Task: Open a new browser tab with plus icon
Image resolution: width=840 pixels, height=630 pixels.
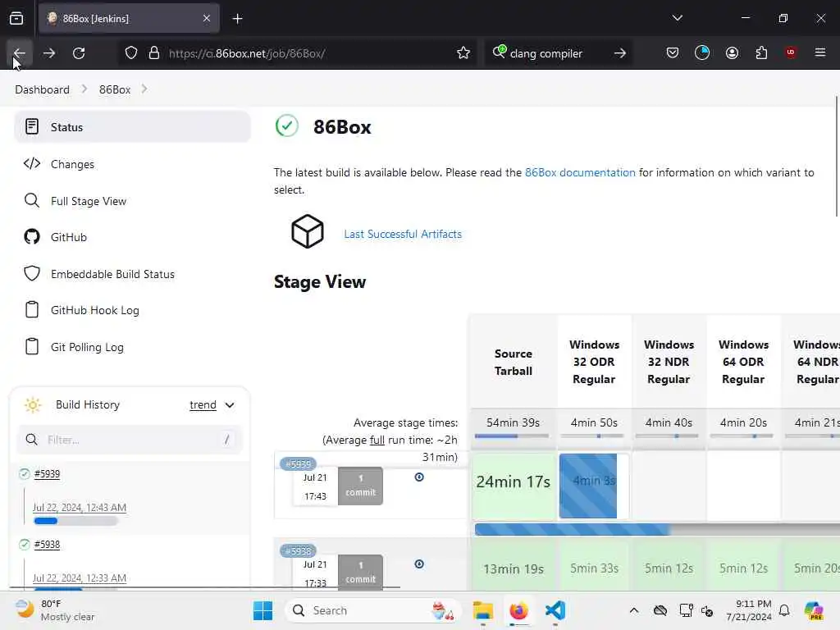Action: pos(237,19)
